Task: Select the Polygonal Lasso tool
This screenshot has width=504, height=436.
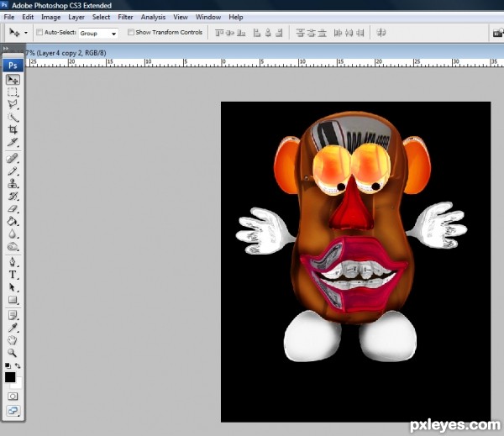Action: pos(13,104)
